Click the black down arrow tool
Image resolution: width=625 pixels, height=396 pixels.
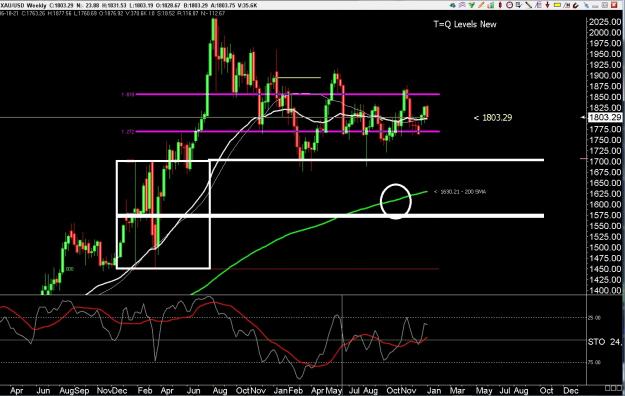coord(548,5)
